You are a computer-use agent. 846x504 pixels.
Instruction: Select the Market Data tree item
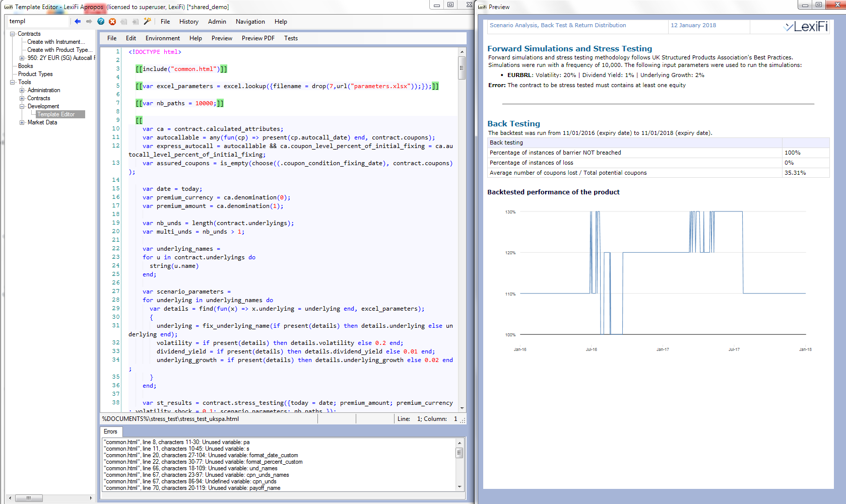click(42, 122)
